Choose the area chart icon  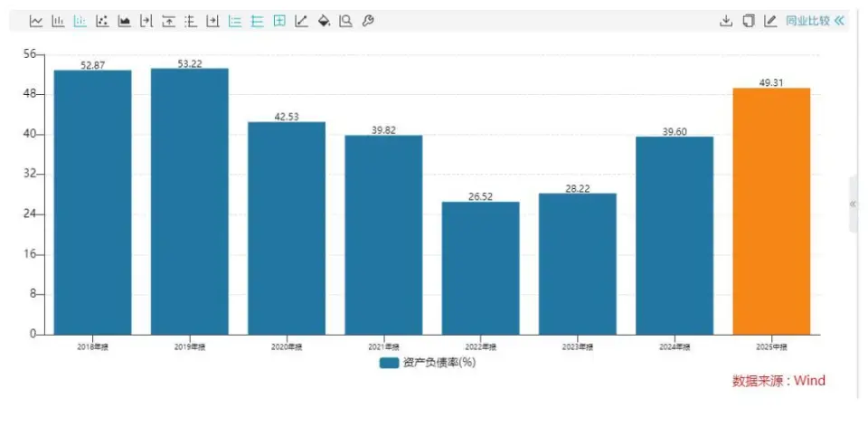pyautogui.click(x=124, y=21)
